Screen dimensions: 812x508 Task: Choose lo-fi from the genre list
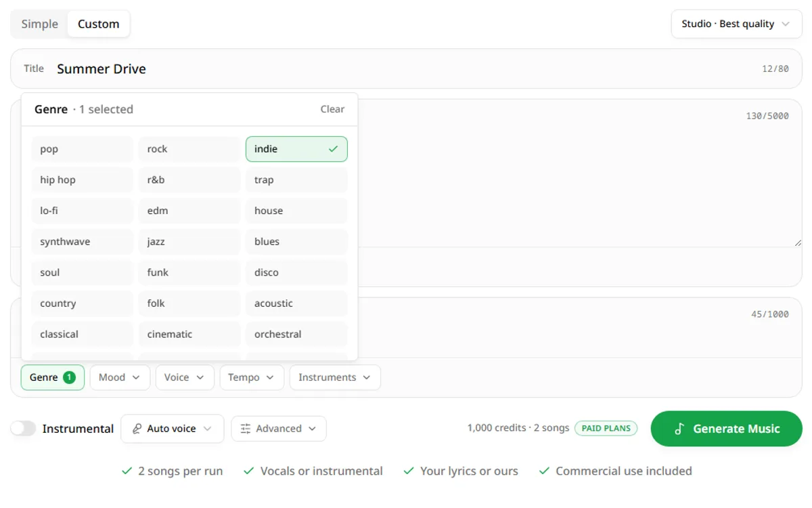pos(83,211)
